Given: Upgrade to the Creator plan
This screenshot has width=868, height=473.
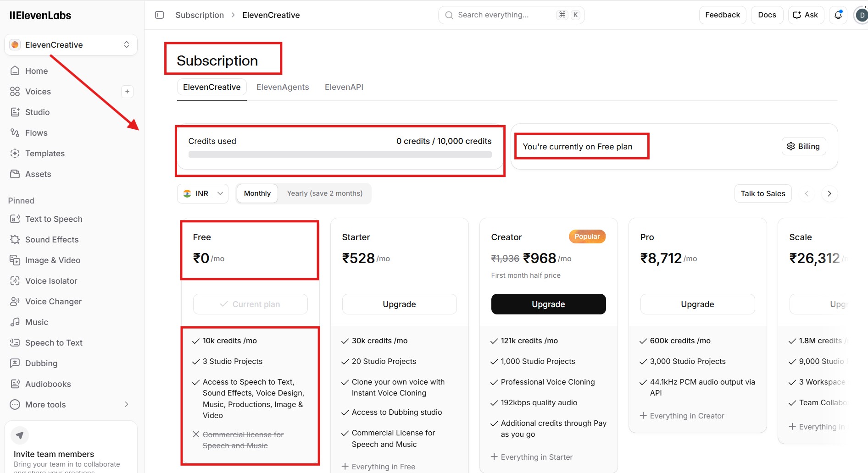Looking at the screenshot, I should coord(549,304).
